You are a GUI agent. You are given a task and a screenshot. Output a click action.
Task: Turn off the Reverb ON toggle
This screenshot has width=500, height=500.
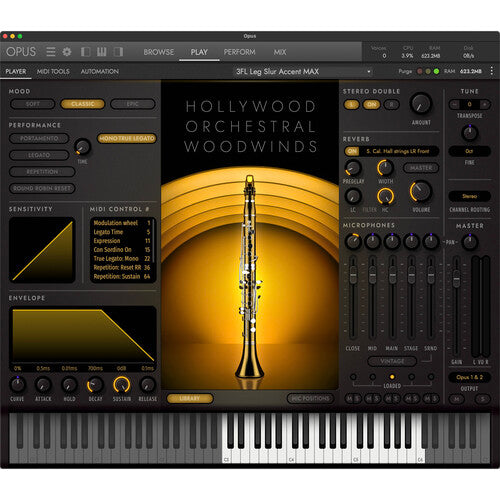click(x=352, y=151)
